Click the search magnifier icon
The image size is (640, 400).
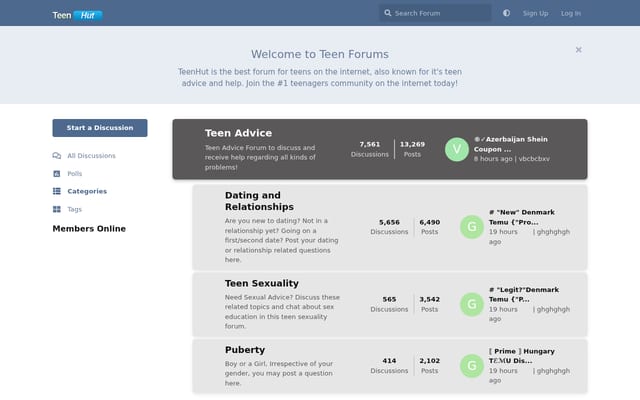(387, 13)
